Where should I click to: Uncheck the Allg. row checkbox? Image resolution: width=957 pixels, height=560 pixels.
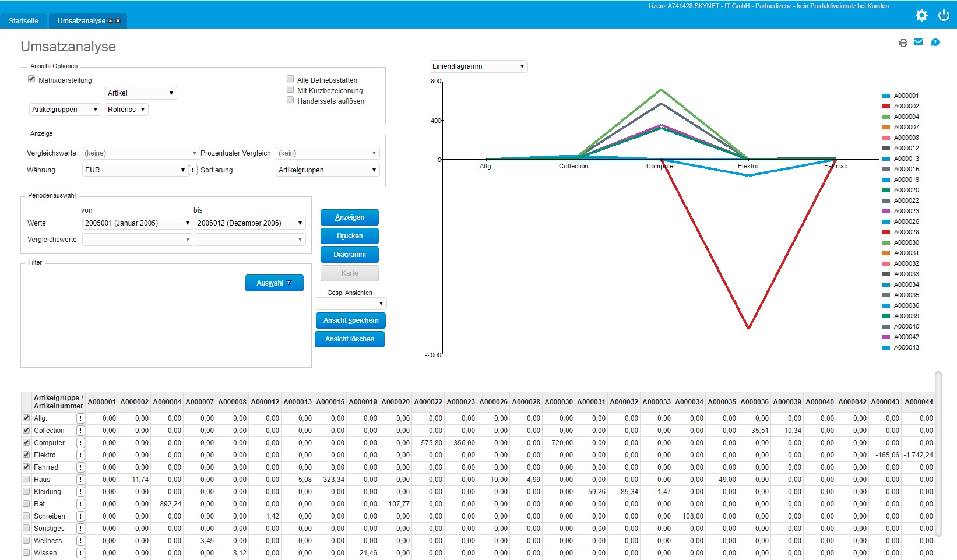coord(26,418)
